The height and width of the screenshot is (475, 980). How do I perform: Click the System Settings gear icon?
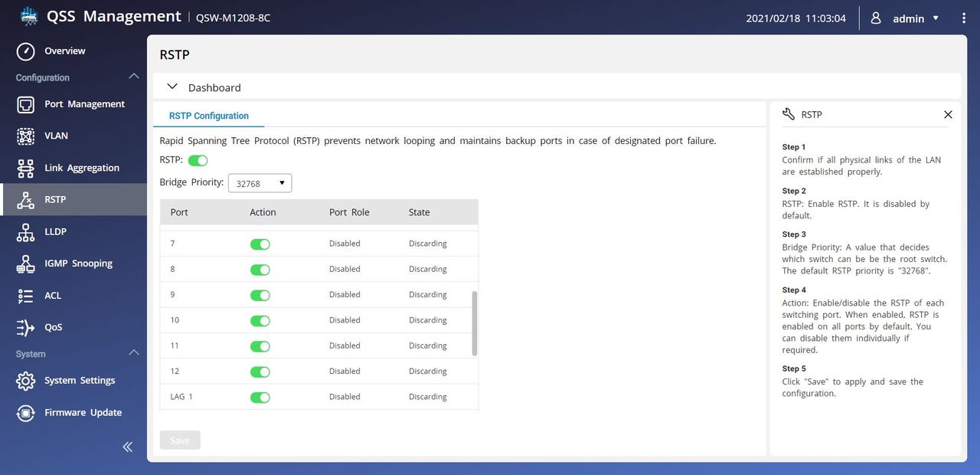pos(26,381)
